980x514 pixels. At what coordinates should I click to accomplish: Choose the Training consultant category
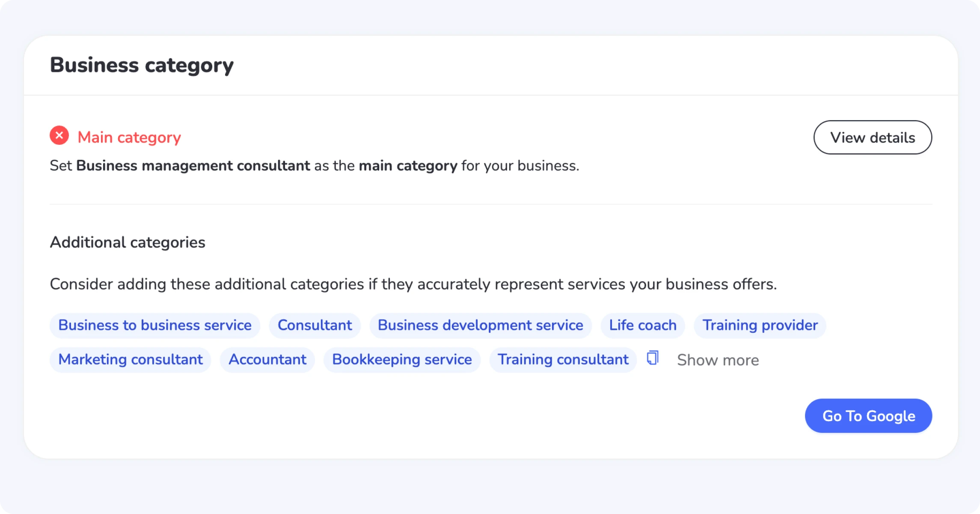(563, 360)
